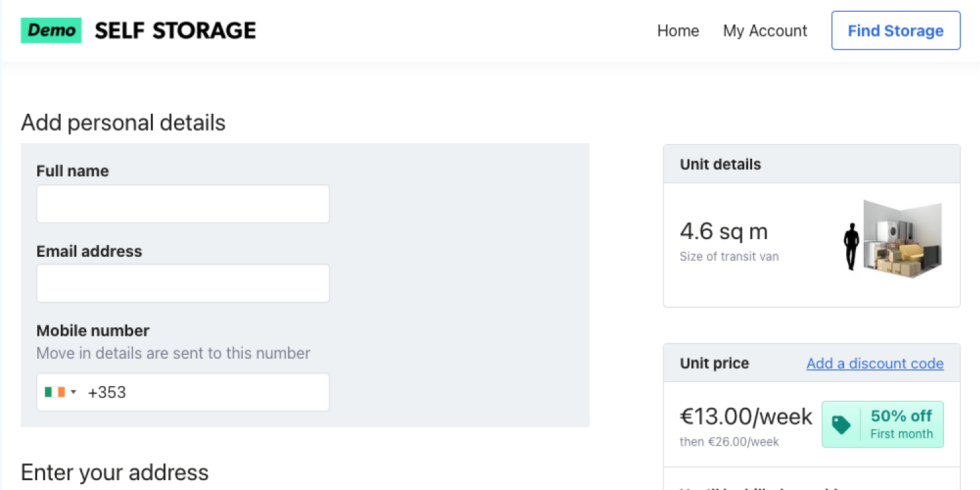
Task: Click the Unit price header label
Action: coord(714,363)
